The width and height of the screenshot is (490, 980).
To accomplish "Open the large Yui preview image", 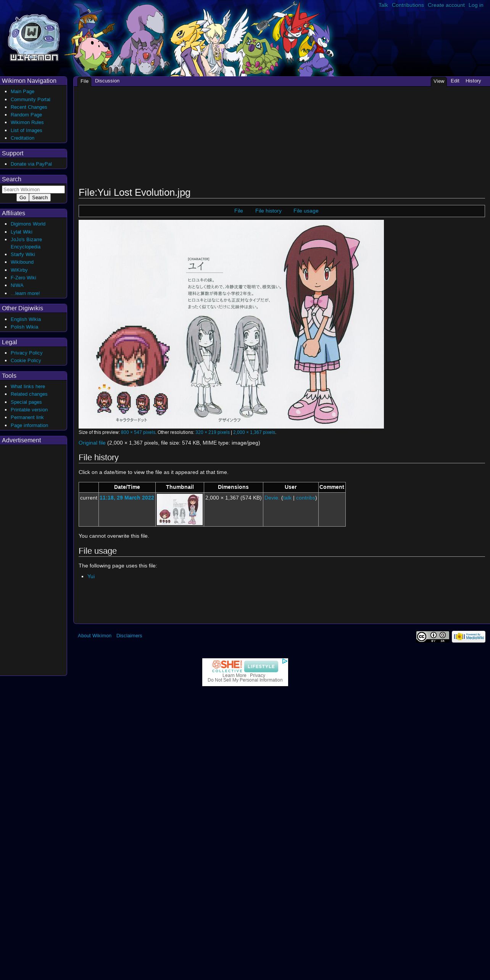I will (231, 324).
